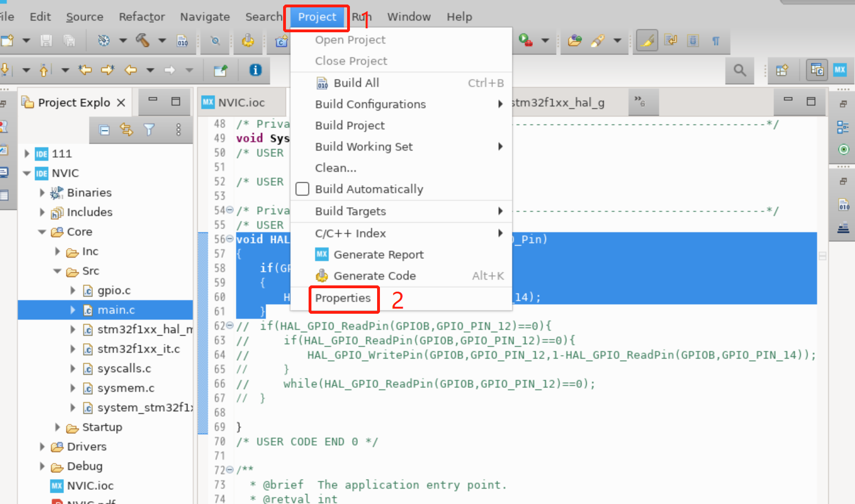
Task: Click the Last Edit Location arrow icon
Action: pyautogui.click(x=85, y=70)
